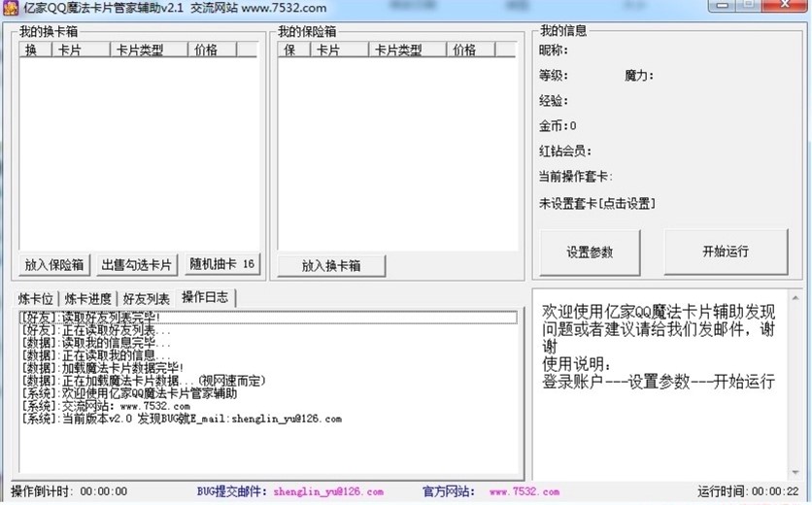The width and height of the screenshot is (812, 505).
Task: Click scroll up arrow in help text box
Action: [795, 297]
